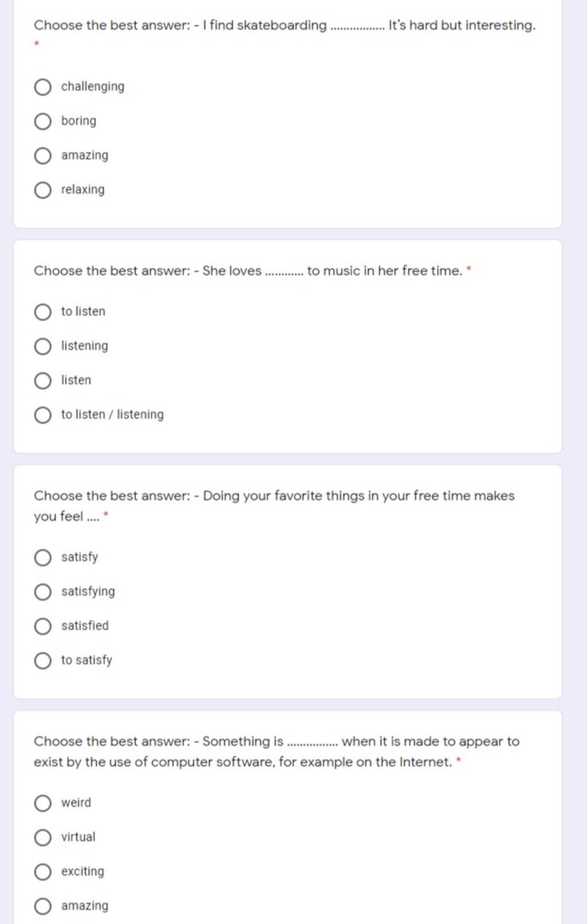Choose the 'listening' radio option
Viewport: 587px width, 924px height.
click(x=43, y=347)
